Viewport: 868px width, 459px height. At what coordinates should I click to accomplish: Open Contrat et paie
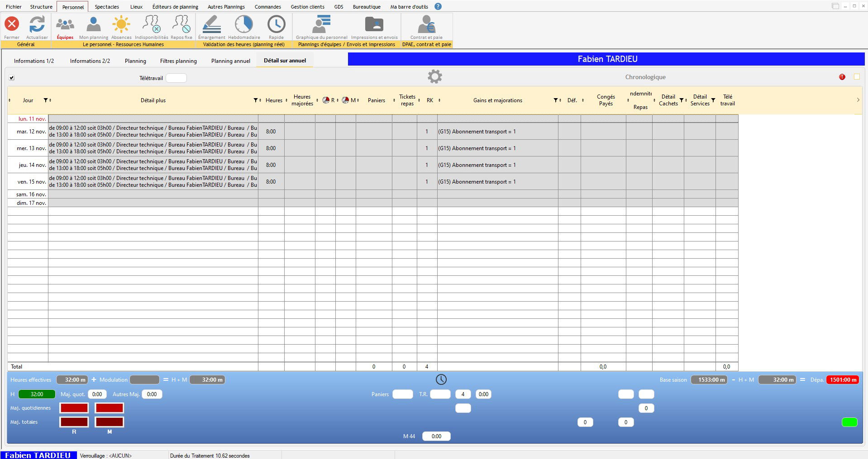pos(426,24)
